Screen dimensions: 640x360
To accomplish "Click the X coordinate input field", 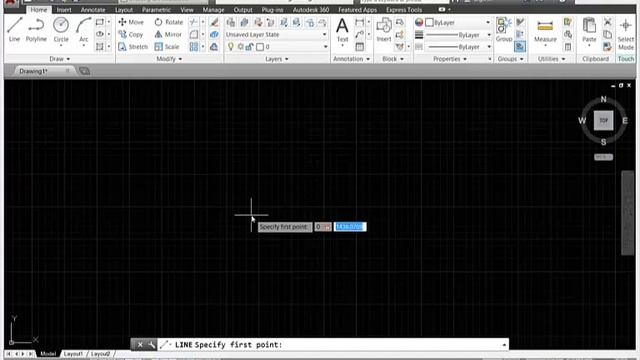I will click(x=322, y=227).
